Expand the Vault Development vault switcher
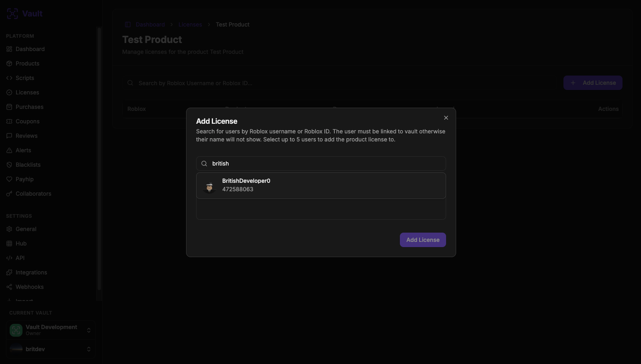Viewport: 641px width, 364px height. point(51,330)
